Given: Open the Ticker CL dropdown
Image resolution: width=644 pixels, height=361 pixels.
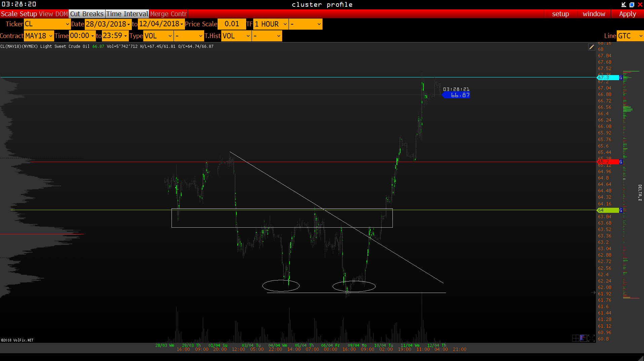Looking at the screenshot, I should click(47, 24).
